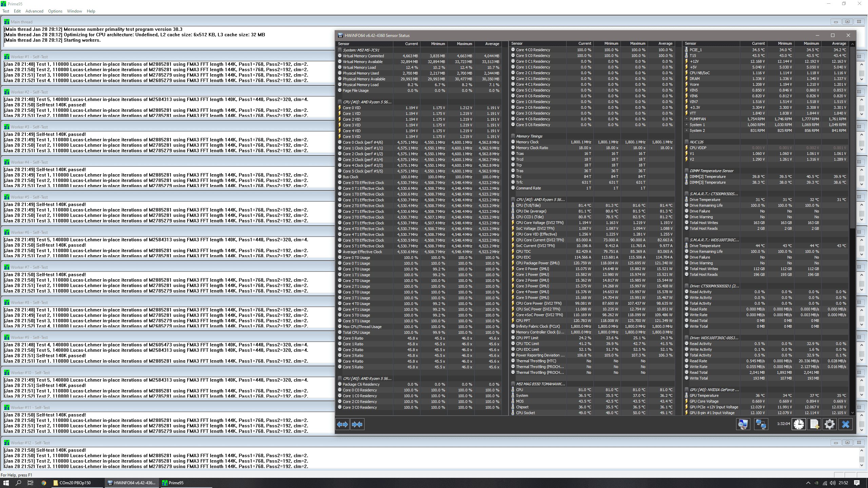
Task: Start logging with the sheet-plus icon
Action: [814, 424]
